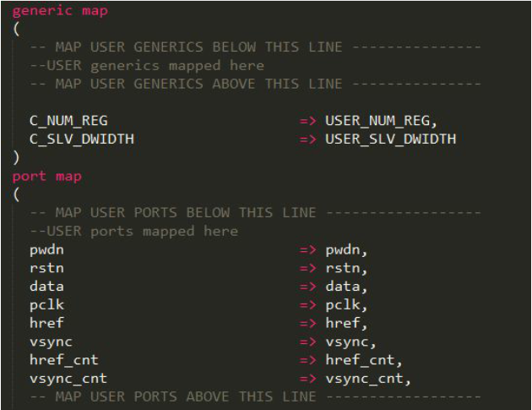Screen dimensions: 532x410
Task: Click the href port name before the arrow
Action: [x=46, y=323]
